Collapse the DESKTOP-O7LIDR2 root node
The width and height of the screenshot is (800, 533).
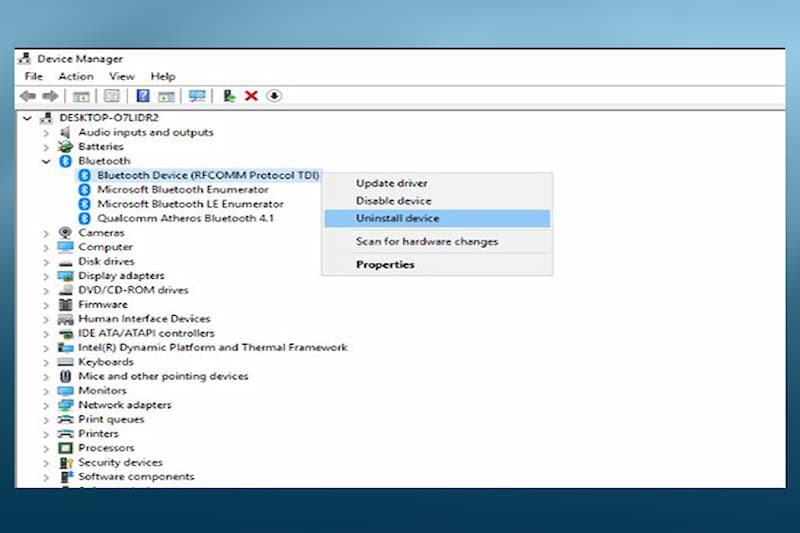[27, 118]
